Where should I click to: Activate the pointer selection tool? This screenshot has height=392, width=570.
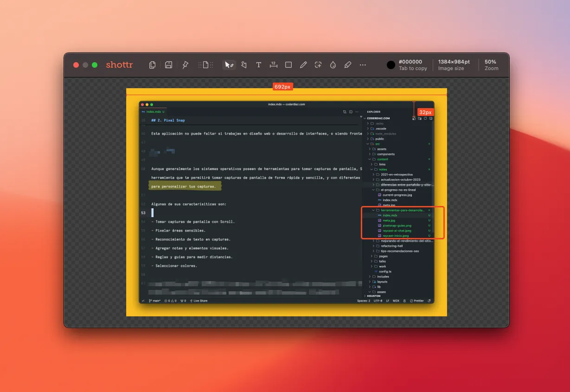[229, 65]
